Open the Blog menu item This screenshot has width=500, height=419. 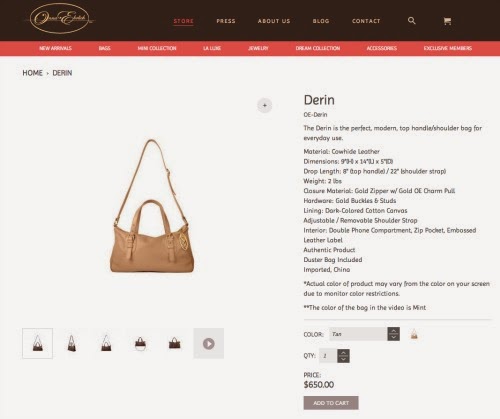321,21
